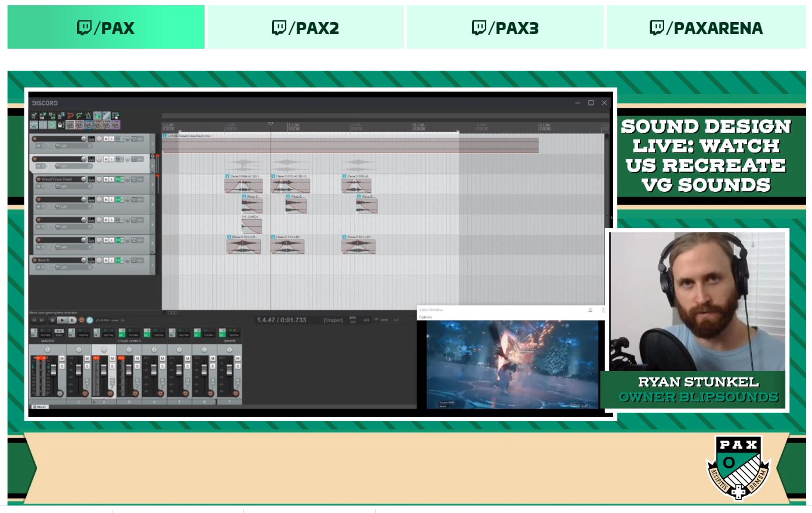
Task: Click the Pause button in transport
Action: 72,321
